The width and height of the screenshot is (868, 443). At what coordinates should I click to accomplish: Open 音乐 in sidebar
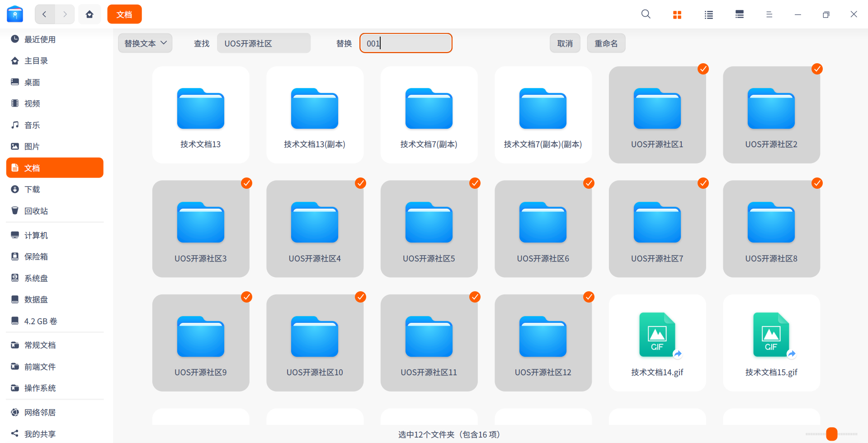coord(55,125)
